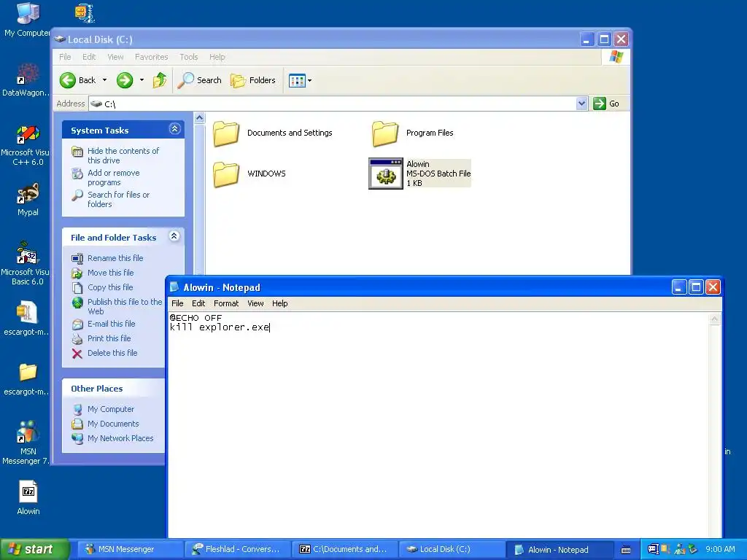Click Notepad's scrollbar up arrow
747x560 pixels.
tap(715, 319)
